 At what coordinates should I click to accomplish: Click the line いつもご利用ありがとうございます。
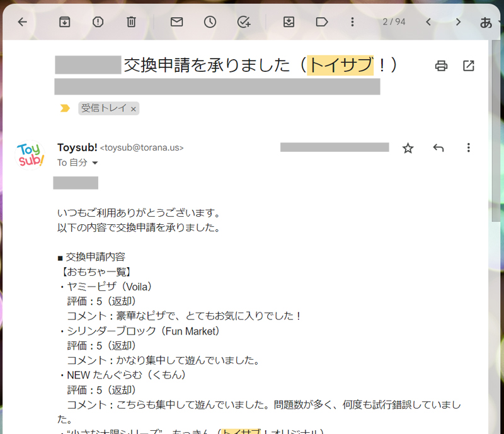(139, 213)
